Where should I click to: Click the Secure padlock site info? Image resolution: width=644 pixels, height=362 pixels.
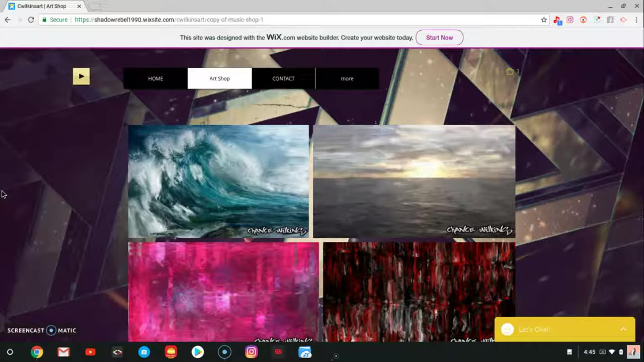tap(55, 20)
